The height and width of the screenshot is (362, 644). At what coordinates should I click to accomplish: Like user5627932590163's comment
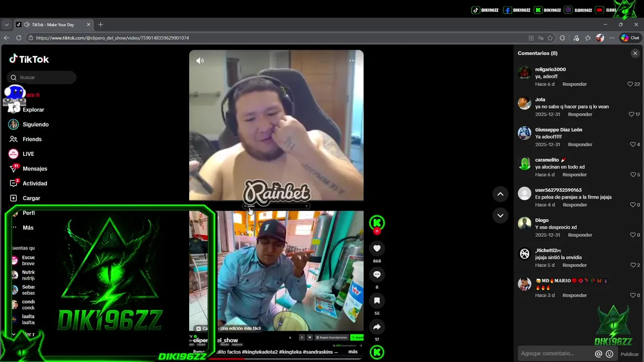click(633, 205)
